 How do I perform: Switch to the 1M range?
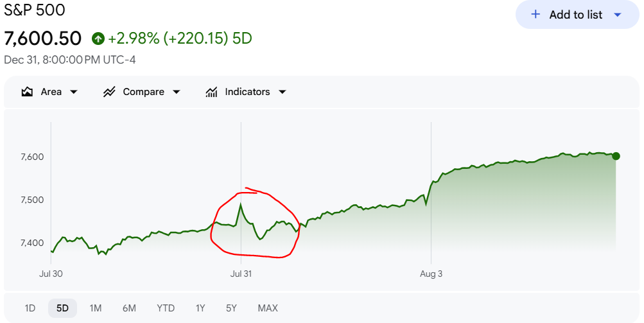95,308
